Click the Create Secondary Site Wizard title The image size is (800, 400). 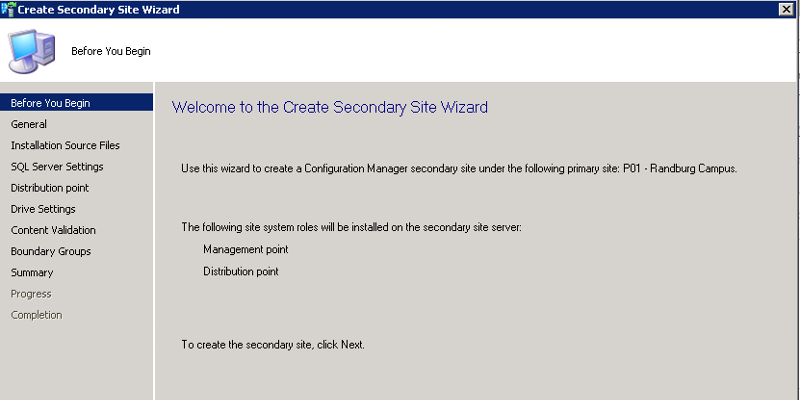tap(98, 9)
